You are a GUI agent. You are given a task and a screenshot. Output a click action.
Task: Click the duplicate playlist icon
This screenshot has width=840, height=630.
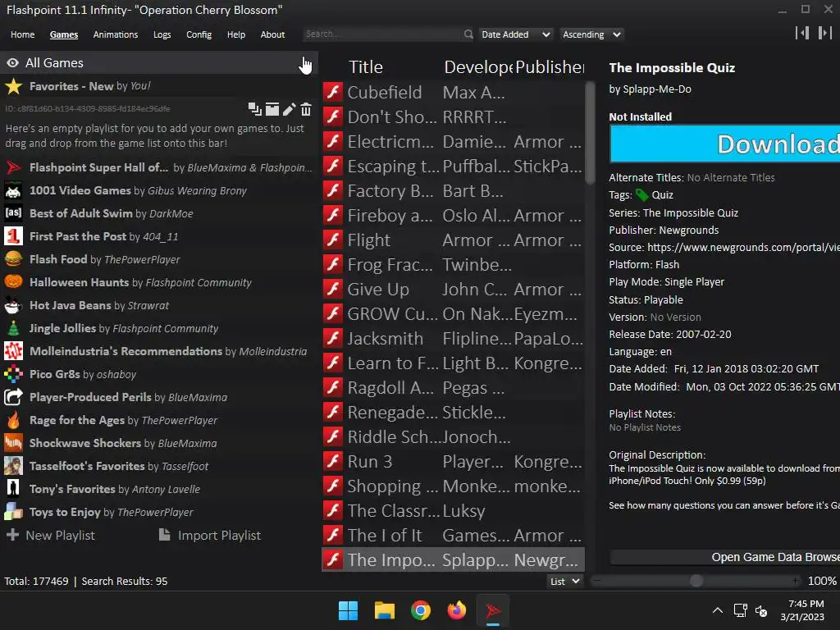point(254,109)
